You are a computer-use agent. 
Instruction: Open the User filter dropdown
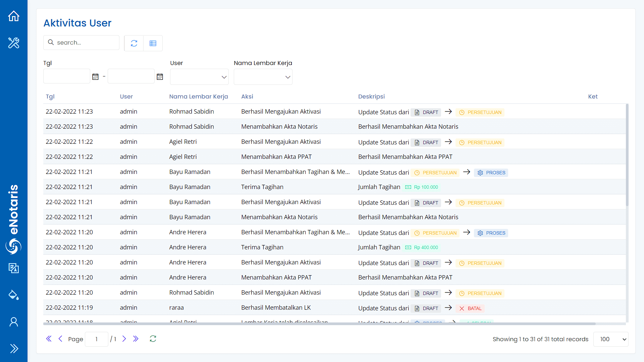(199, 77)
